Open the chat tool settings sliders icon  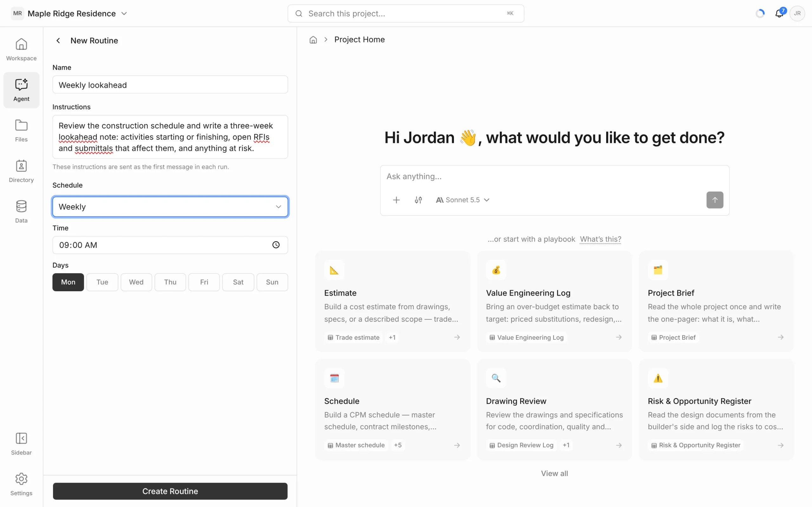[x=418, y=200]
